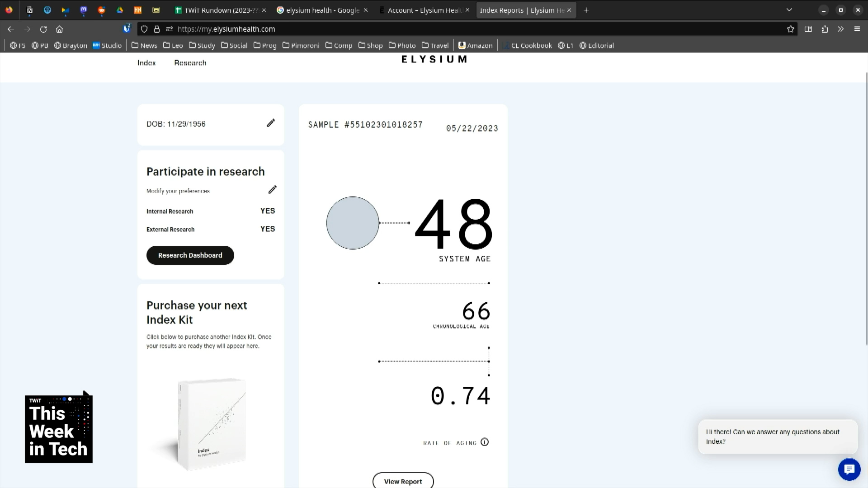The width and height of the screenshot is (868, 488).
Task: Reload the current page
Action: click(x=43, y=29)
